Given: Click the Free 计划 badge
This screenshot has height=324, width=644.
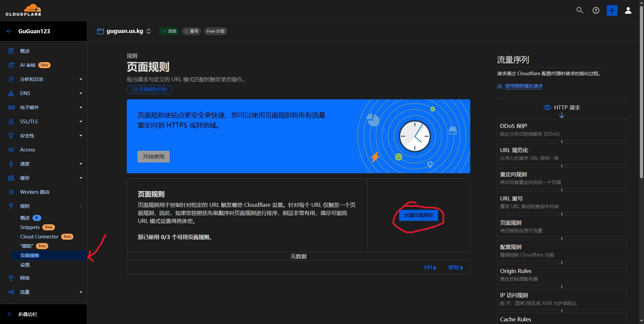Looking at the screenshot, I should [x=216, y=31].
